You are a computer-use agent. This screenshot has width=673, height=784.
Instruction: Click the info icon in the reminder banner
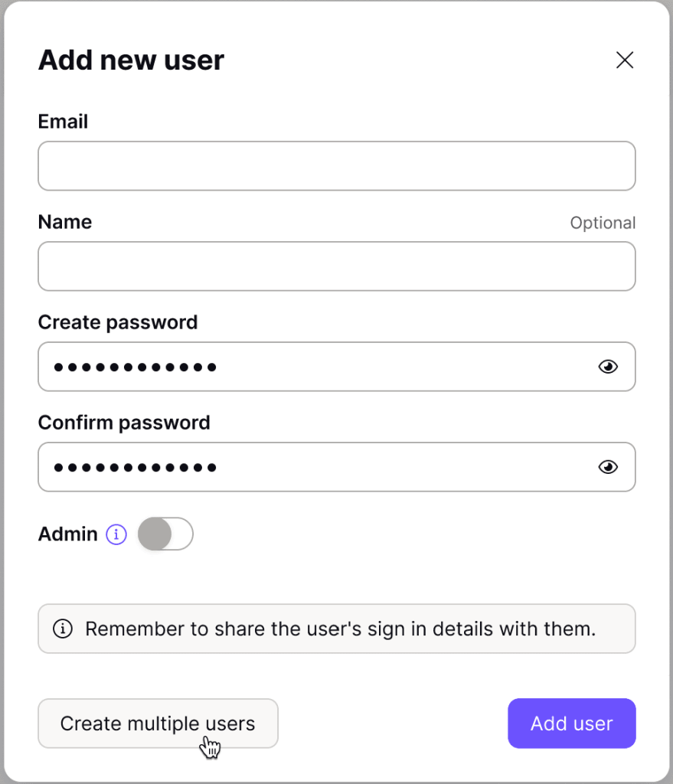(64, 629)
